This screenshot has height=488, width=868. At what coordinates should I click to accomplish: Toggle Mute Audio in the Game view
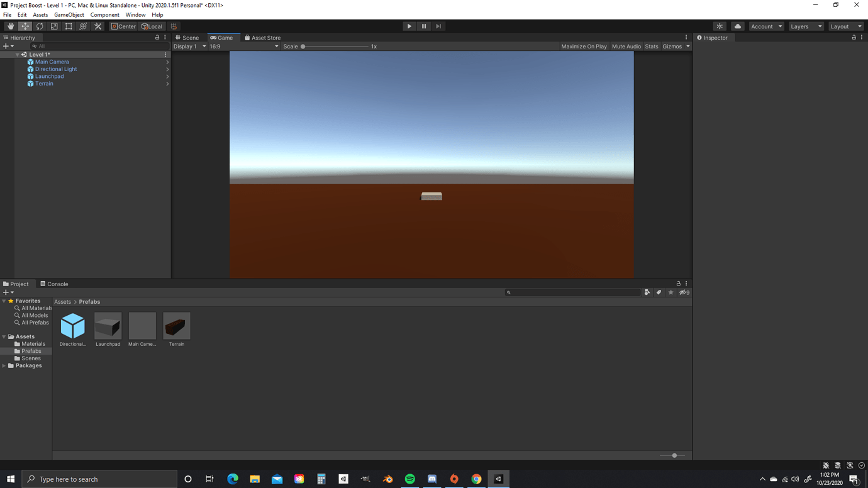coord(626,46)
